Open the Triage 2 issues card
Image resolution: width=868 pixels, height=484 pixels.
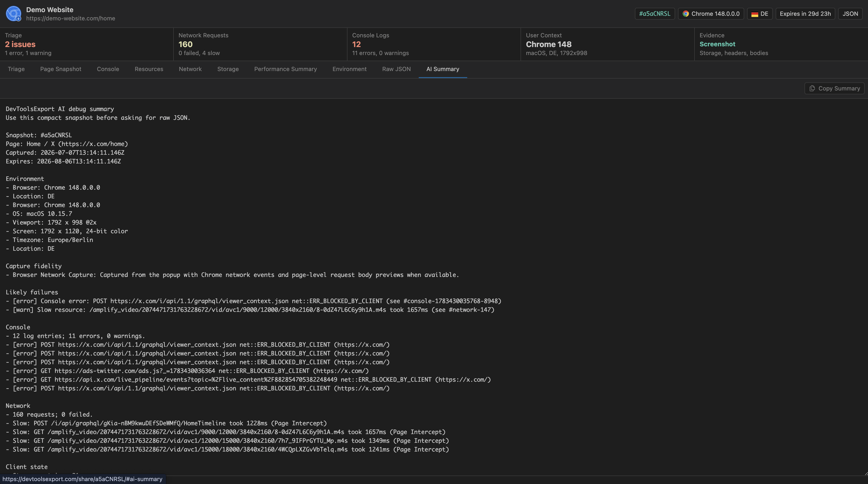pos(87,44)
